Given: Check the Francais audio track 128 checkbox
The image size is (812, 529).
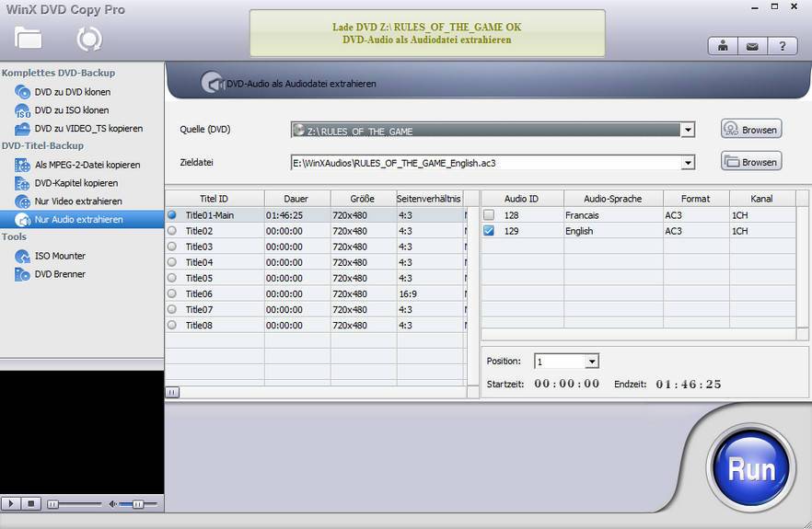Looking at the screenshot, I should click(489, 214).
